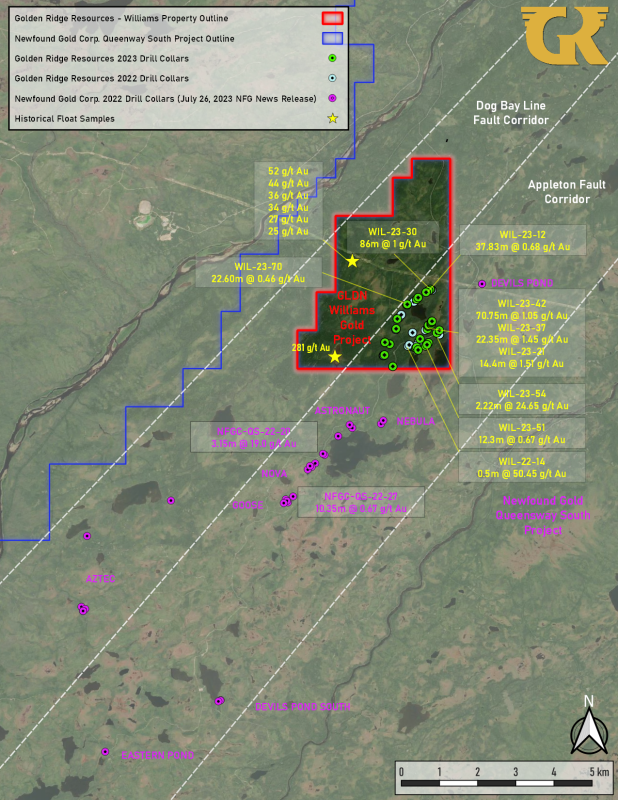Viewport: 618px width, 800px height.
Task: Click the scale bar at bottom right
Action: click(x=504, y=777)
